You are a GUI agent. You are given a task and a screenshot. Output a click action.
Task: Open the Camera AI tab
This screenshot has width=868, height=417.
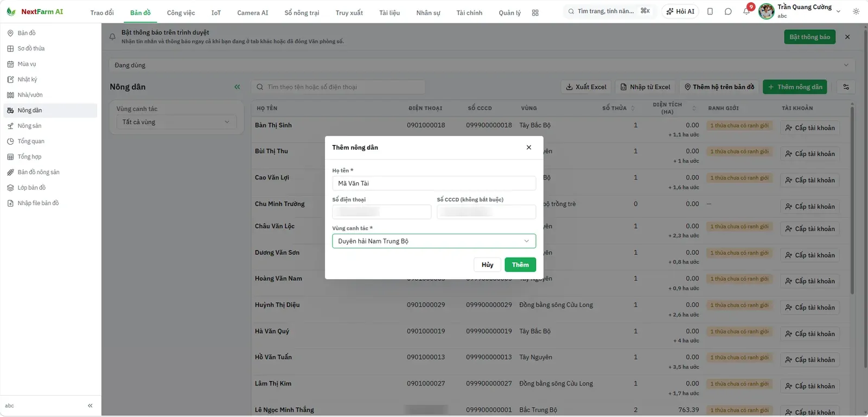point(252,13)
